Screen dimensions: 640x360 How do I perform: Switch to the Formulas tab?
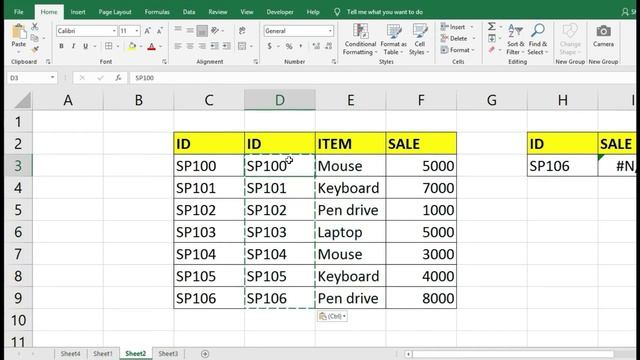click(x=157, y=12)
